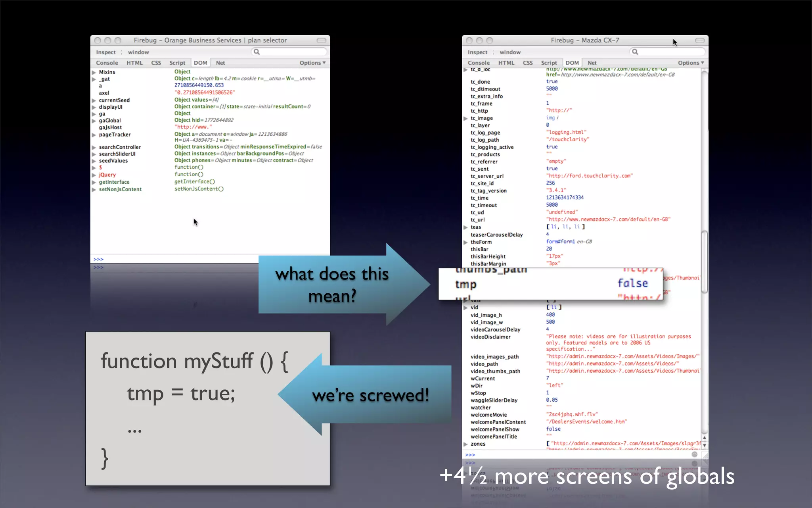Open Options dropdown in Mazda Firebug window
812x508 pixels.
[x=691, y=63]
